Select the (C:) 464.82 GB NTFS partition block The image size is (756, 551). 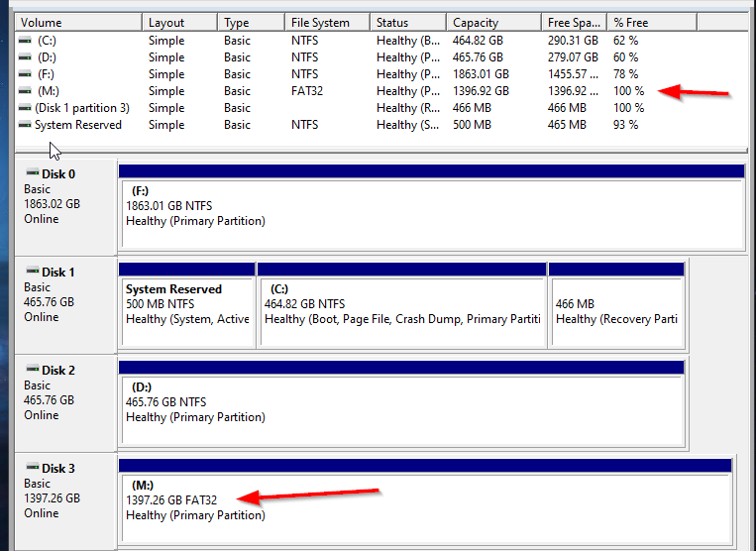(x=402, y=305)
